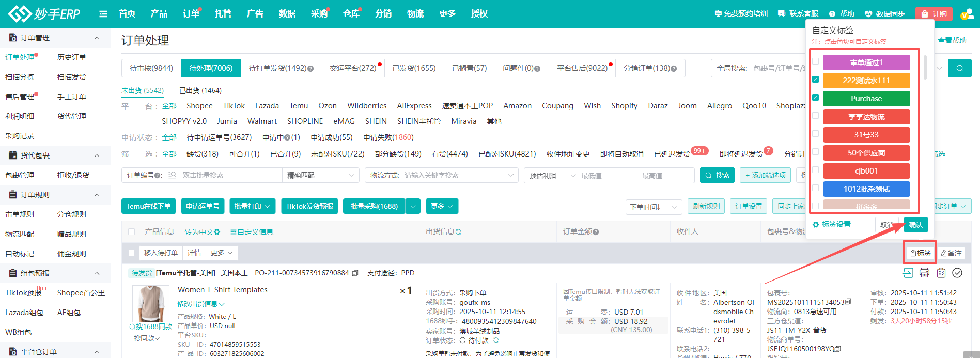Open the 精确匹配 match type dropdown
980x358 pixels.
320,176
